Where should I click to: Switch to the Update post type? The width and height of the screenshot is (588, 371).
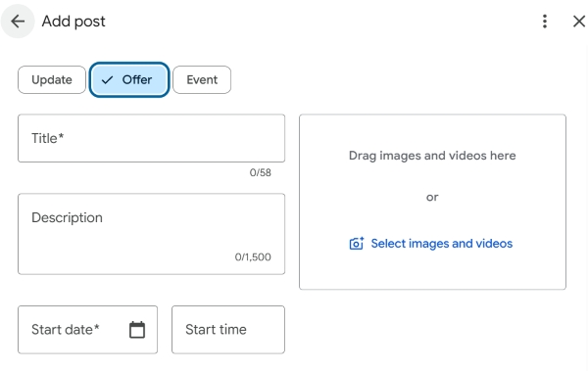point(52,80)
